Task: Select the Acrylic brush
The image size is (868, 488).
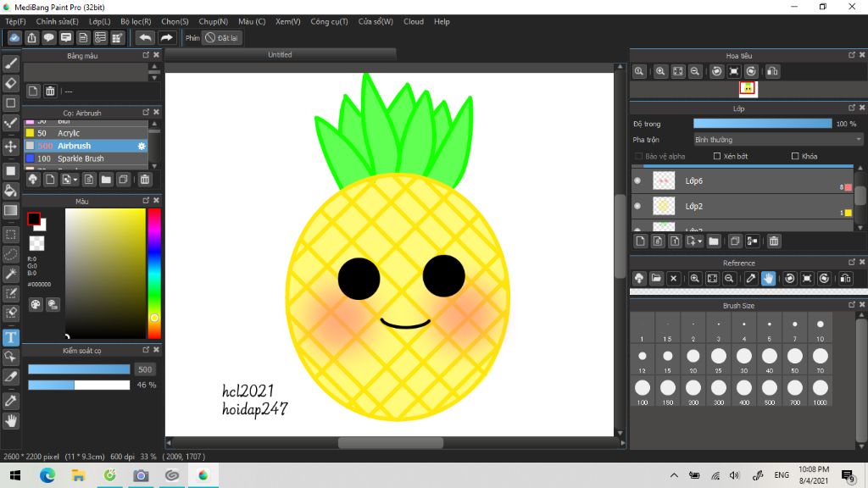Action: 86,133
